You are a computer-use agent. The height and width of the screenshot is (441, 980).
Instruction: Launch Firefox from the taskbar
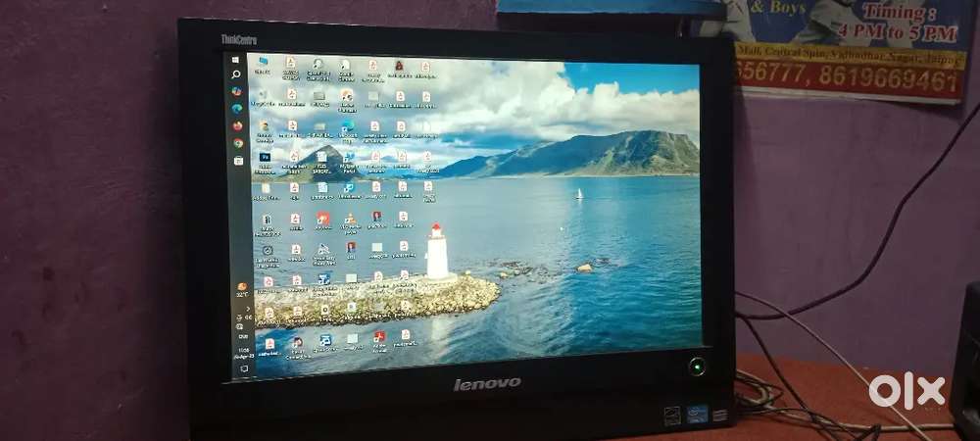237,125
